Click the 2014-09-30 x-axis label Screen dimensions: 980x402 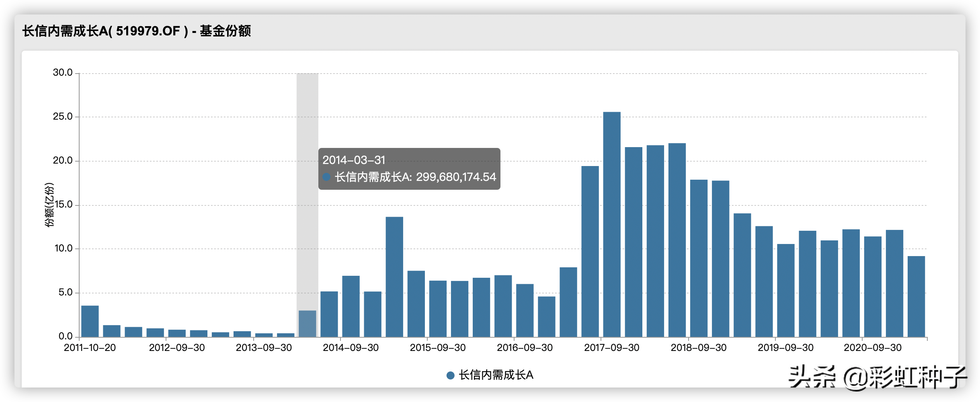[351, 348]
